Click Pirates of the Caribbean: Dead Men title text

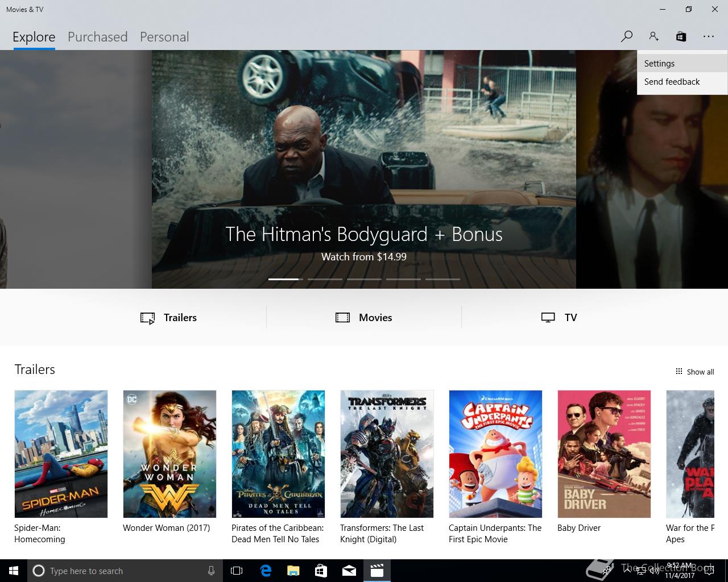point(278,534)
